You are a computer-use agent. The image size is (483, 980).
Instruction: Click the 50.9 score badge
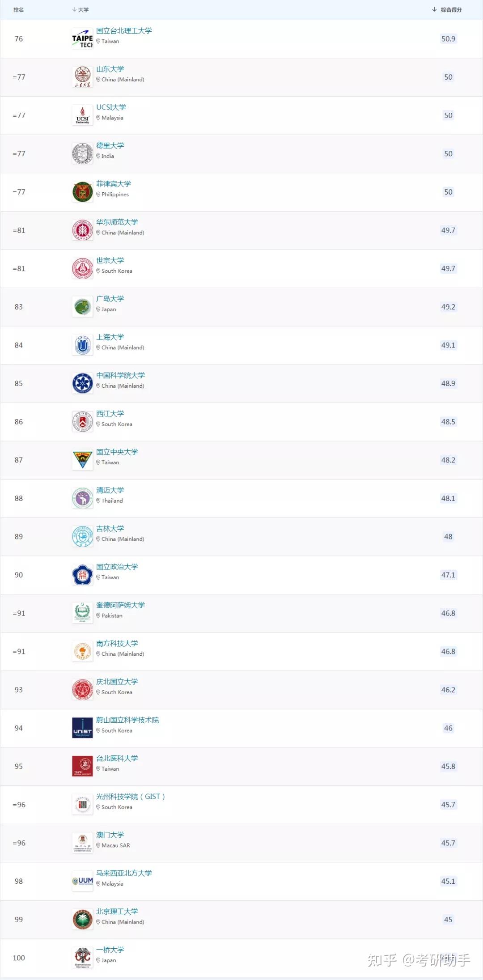(x=448, y=39)
